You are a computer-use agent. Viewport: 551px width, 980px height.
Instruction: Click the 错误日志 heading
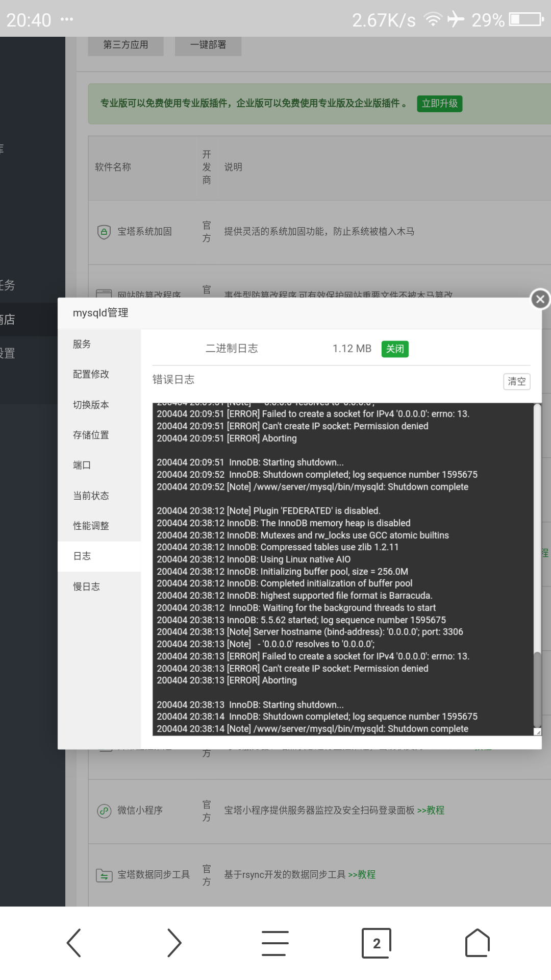[173, 379]
